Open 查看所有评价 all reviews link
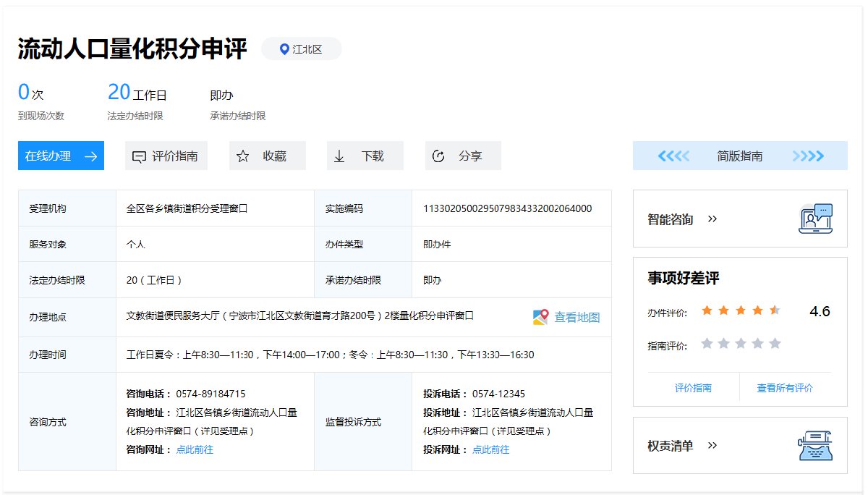 (785, 388)
